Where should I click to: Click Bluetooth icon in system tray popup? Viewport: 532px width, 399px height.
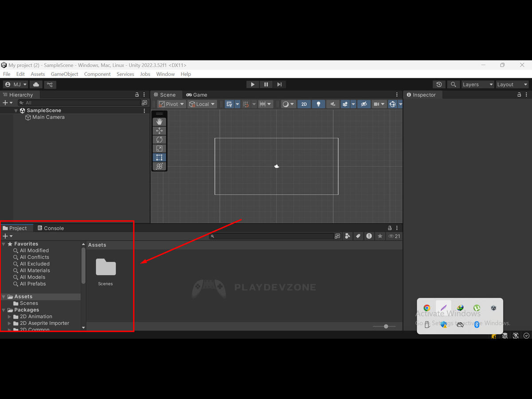(x=477, y=325)
